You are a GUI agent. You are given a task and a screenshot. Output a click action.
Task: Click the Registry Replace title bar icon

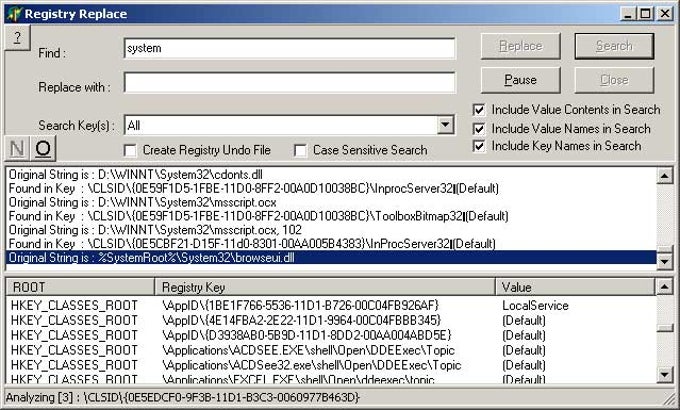[x=12, y=13]
